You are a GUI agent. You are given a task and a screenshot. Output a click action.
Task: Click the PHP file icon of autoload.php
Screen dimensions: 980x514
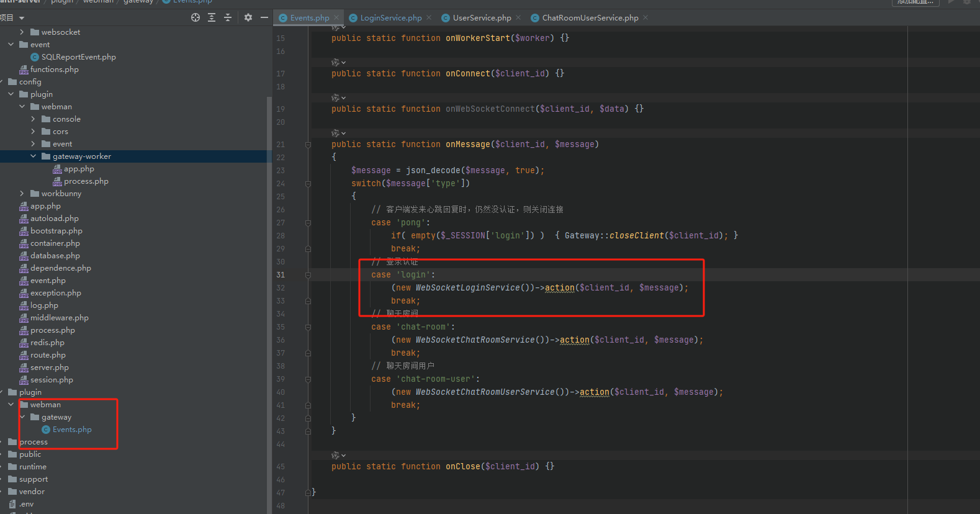24,219
